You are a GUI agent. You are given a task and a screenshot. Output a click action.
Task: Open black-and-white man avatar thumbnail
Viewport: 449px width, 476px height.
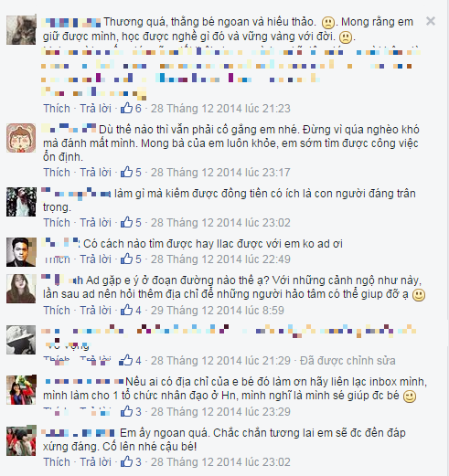tap(21, 252)
